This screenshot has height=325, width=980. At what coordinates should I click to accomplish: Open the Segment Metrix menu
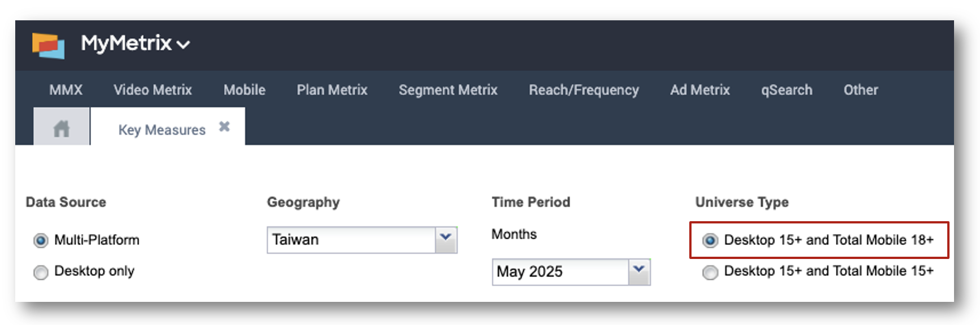click(448, 90)
